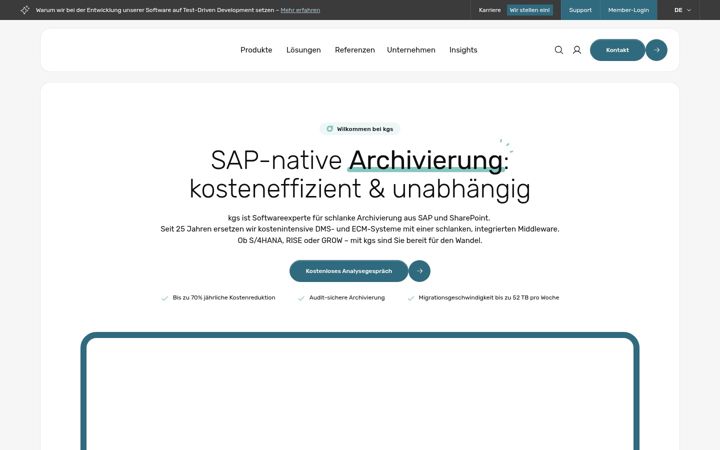Open the Member-Login link
Viewport: 720px width, 450px height.
pos(629,10)
